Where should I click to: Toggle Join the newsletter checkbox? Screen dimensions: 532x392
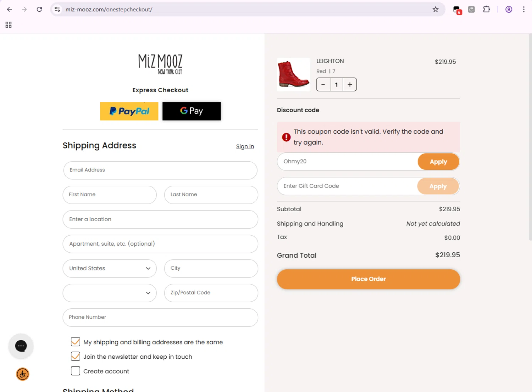coord(76,356)
